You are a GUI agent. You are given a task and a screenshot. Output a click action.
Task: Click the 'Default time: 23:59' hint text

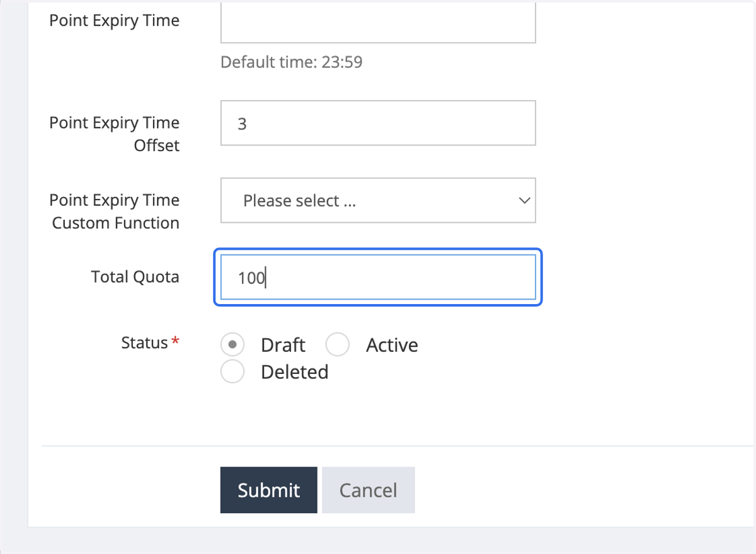(x=291, y=62)
